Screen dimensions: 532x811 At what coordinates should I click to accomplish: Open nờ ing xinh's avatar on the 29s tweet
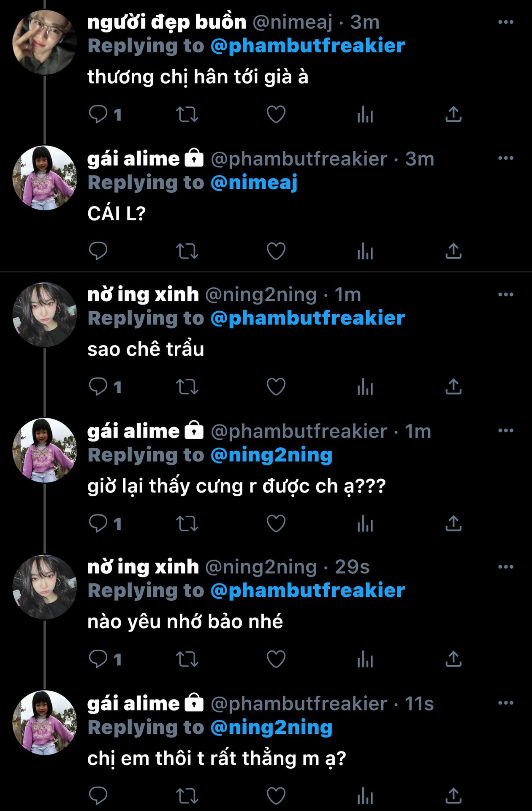45,587
